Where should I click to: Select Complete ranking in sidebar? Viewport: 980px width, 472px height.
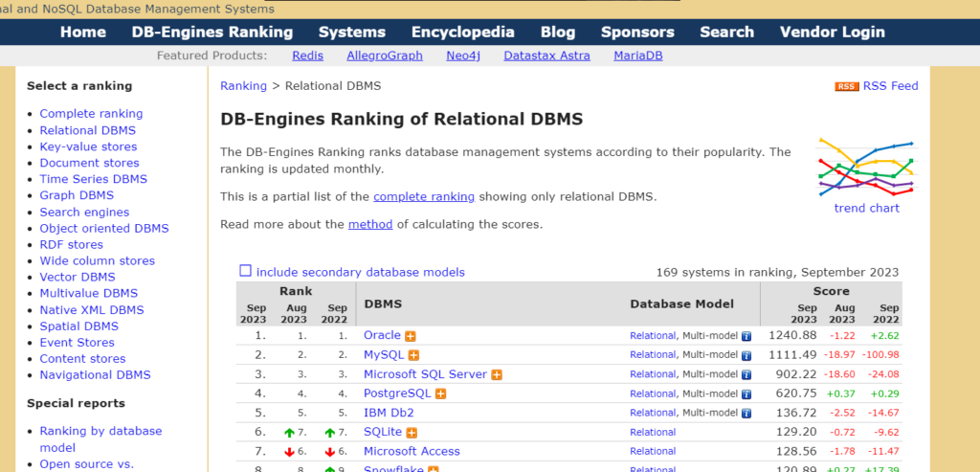pos(91,114)
